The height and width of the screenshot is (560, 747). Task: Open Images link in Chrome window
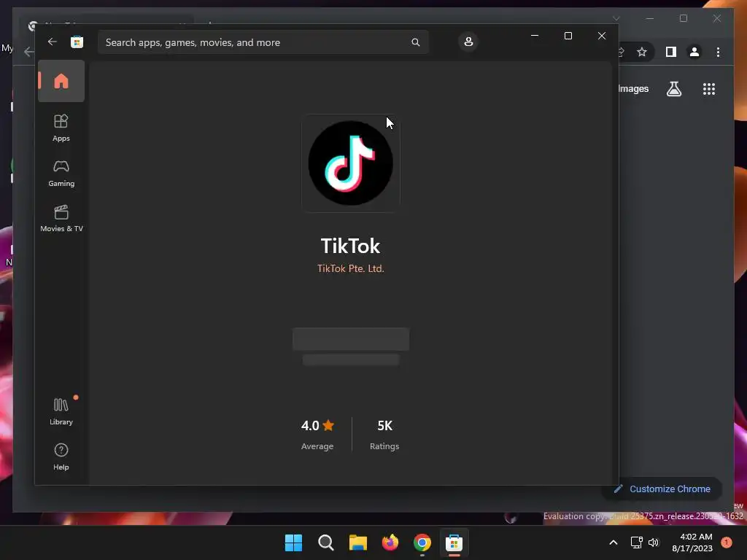[x=634, y=89]
